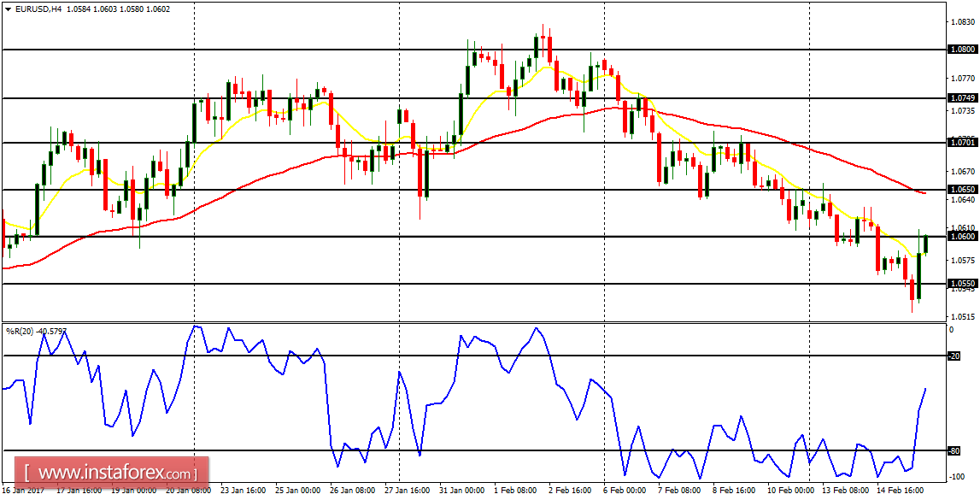The height and width of the screenshot is (500, 980).
Task: Click the 1.0830 price axis label
Action: (x=961, y=22)
